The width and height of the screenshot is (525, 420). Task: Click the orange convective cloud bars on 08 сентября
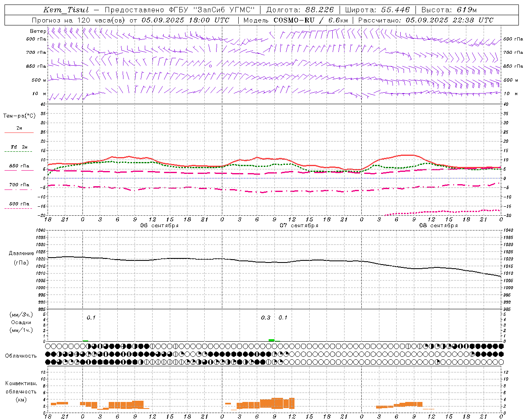click(x=399, y=405)
